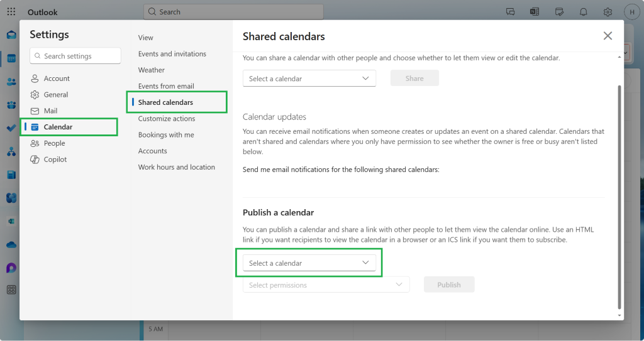Viewport: 644px width, 341px height.
Task: Expand share calendar dropdown next to Share
Action: click(309, 78)
